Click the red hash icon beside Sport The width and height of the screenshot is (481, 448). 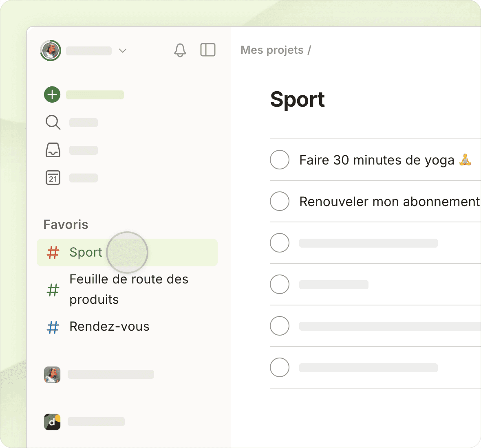pyautogui.click(x=53, y=253)
